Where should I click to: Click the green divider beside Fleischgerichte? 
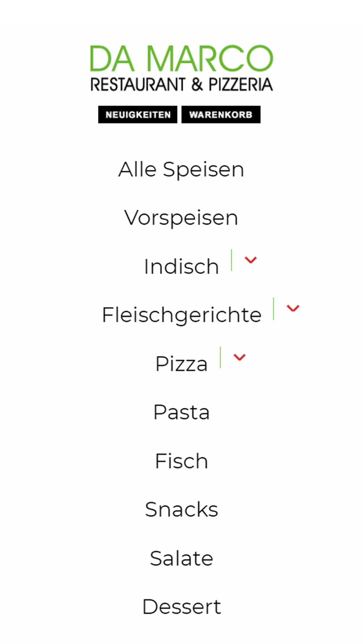tap(273, 309)
